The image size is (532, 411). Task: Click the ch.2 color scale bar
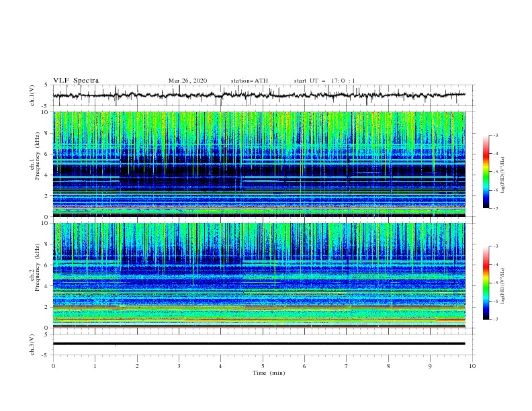[x=486, y=283]
